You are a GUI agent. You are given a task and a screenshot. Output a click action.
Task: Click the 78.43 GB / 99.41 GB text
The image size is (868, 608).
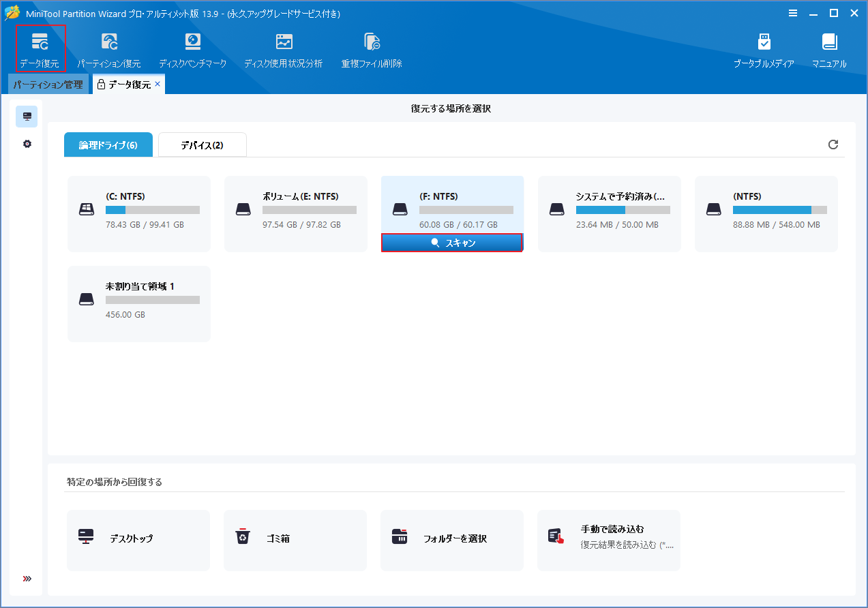(x=145, y=225)
